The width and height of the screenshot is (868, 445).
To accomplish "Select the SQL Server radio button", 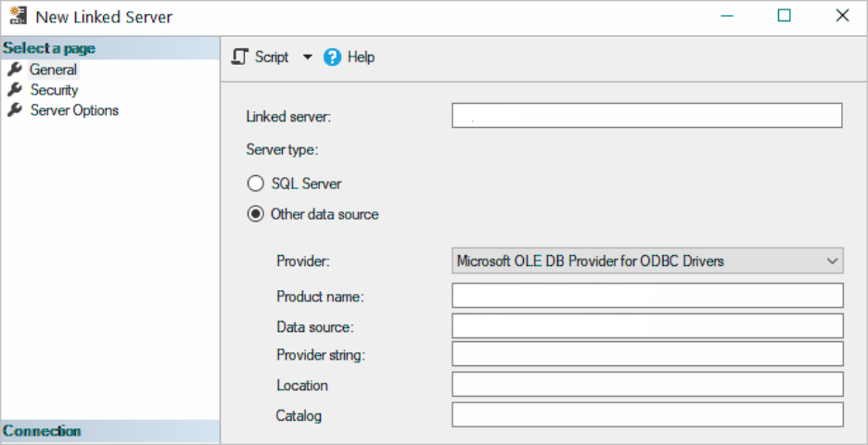I will [x=255, y=184].
